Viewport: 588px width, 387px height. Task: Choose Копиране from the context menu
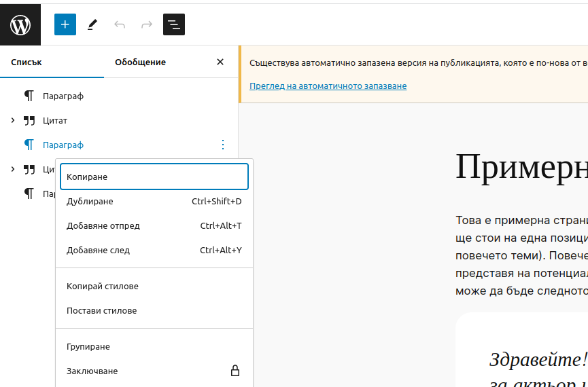coord(154,177)
